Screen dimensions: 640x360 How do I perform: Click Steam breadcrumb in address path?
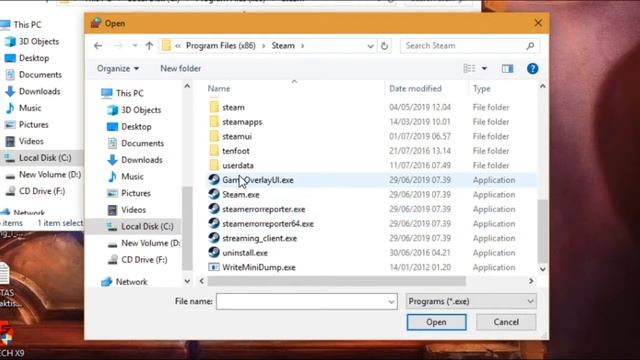(x=283, y=46)
